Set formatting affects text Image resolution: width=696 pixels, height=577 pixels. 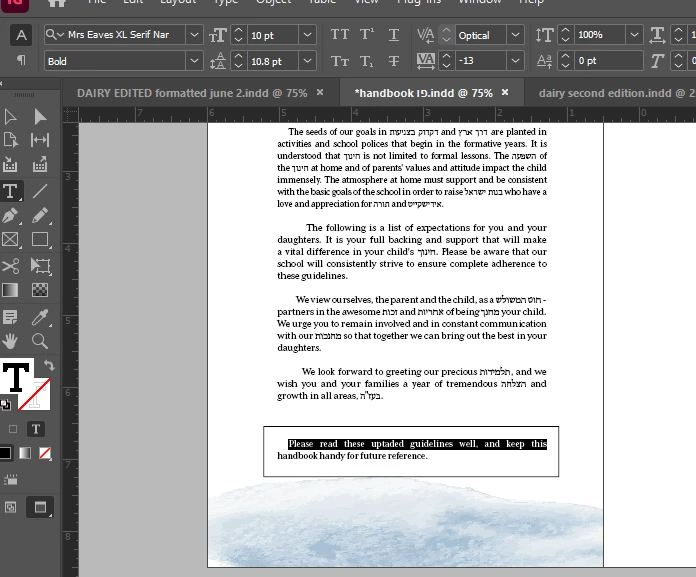(36, 429)
